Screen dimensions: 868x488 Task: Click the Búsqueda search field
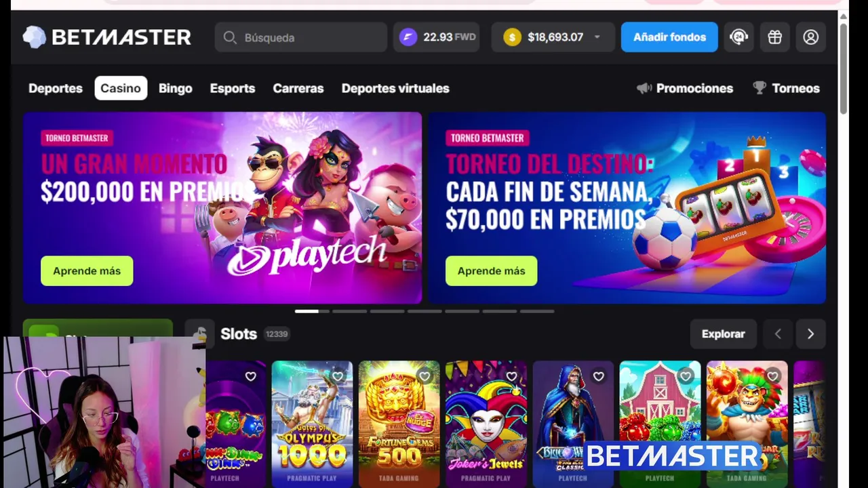point(301,37)
